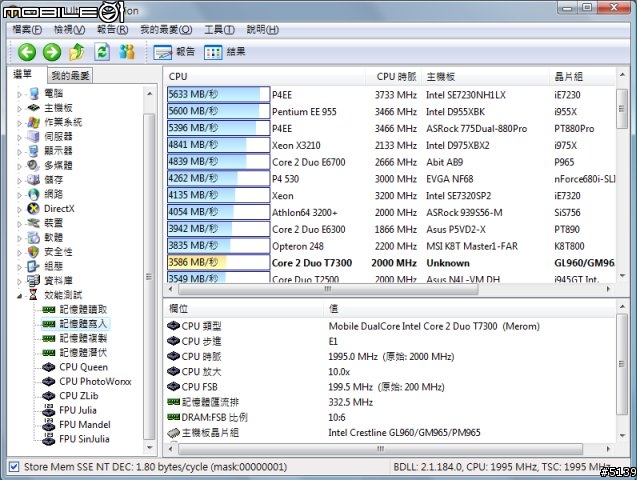Screen dimensions: 640x480
Task: Select the 儲存 storage tree icon
Action: [x=34, y=180]
